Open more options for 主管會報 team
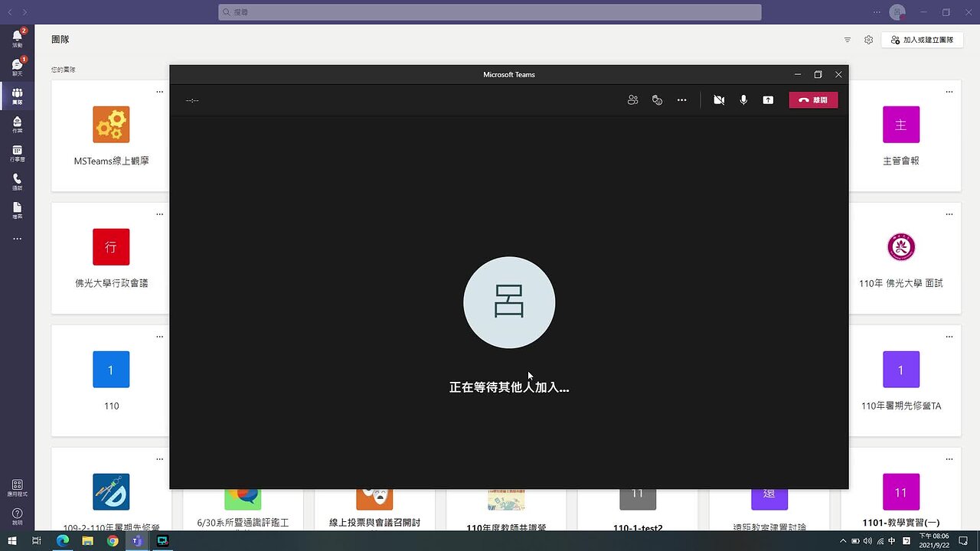This screenshot has height=551, width=980. coord(949,92)
